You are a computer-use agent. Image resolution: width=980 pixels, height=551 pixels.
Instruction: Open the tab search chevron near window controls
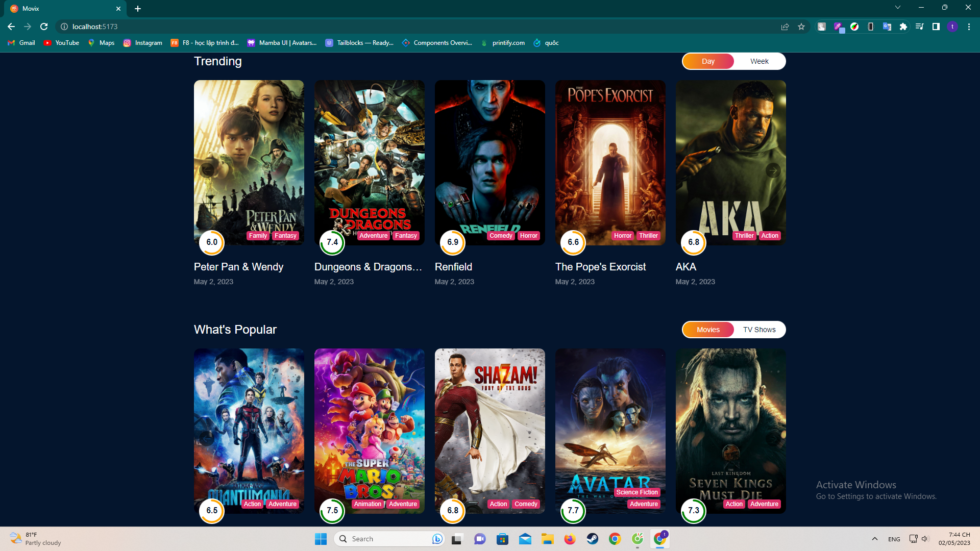(897, 7)
